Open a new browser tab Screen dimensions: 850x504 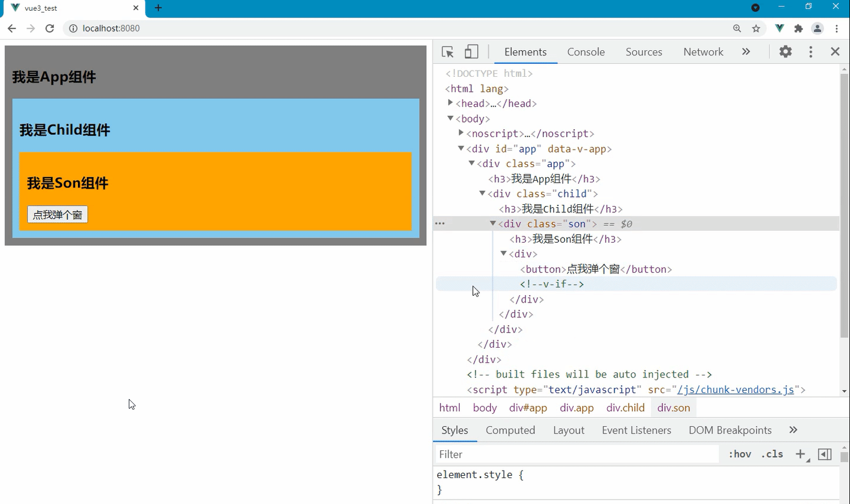click(x=158, y=8)
